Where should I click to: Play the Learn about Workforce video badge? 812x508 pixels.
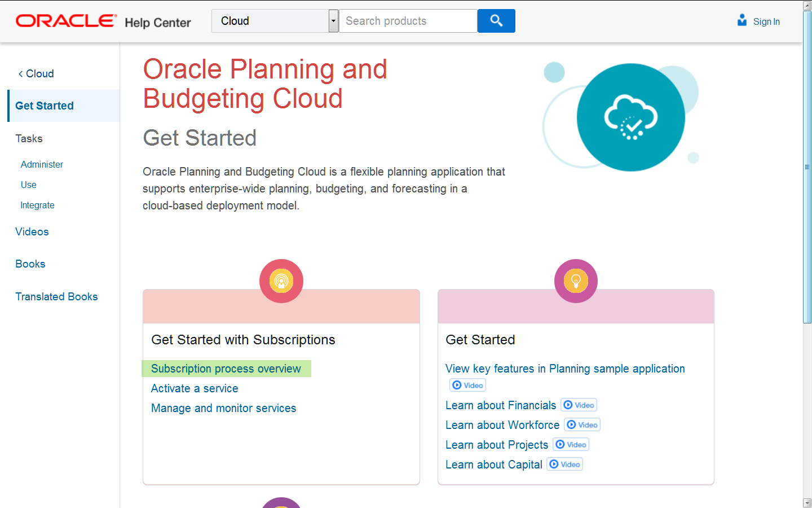(582, 425)
